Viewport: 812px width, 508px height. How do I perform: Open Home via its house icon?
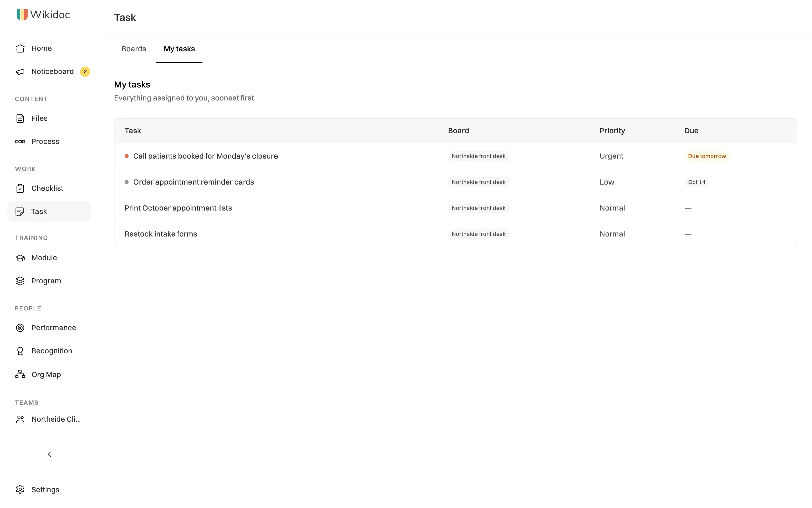click(20, 48)
